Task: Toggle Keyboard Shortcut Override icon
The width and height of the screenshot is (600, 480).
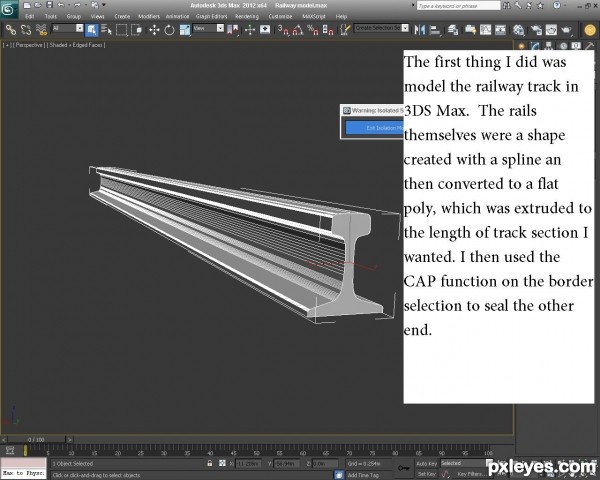Action: click(x=265, y=30)
